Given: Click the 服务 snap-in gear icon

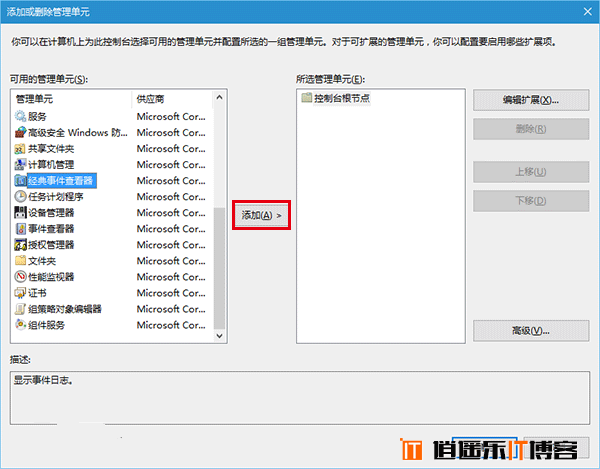Looking at the screenshot, I should point(20,116).
